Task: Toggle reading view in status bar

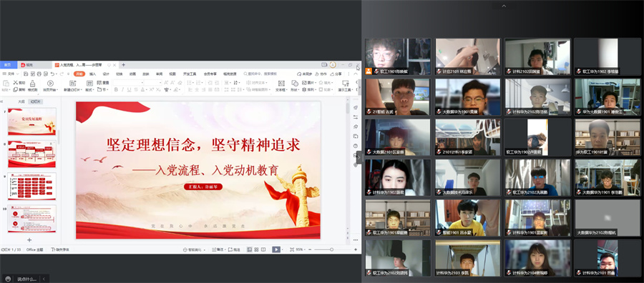Action: [263, 249]
